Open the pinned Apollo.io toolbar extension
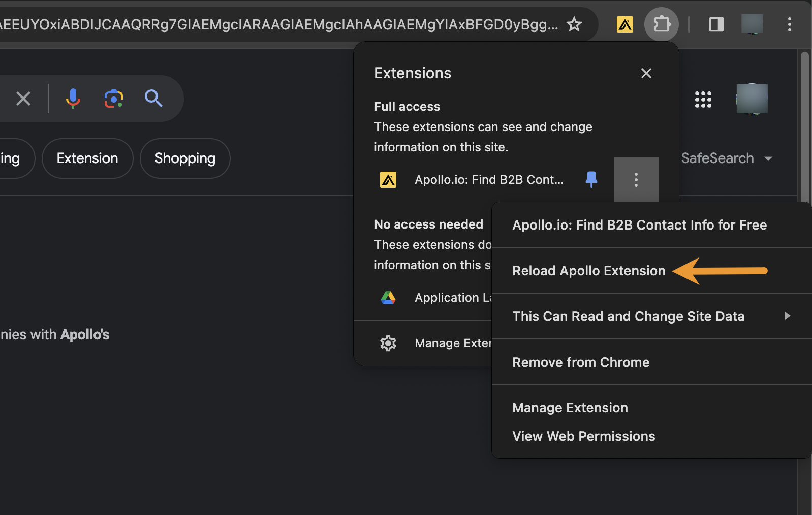The image size is (812, 515). tap(625, 24)
